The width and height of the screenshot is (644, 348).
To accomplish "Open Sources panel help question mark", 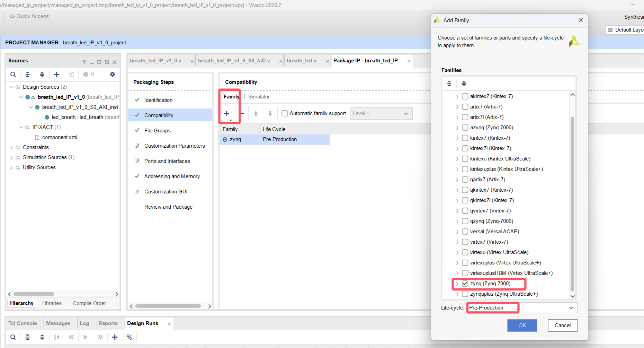I will point(84,62).
